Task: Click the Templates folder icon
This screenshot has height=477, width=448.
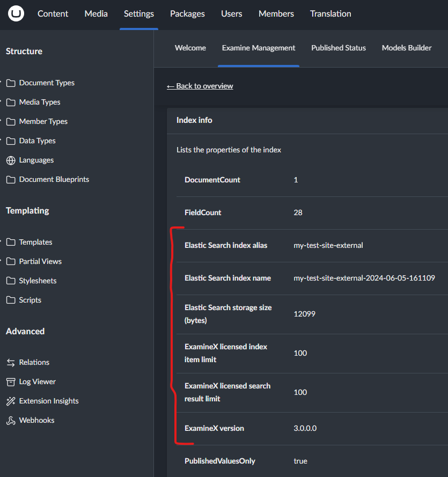Action: click(11, 242)
